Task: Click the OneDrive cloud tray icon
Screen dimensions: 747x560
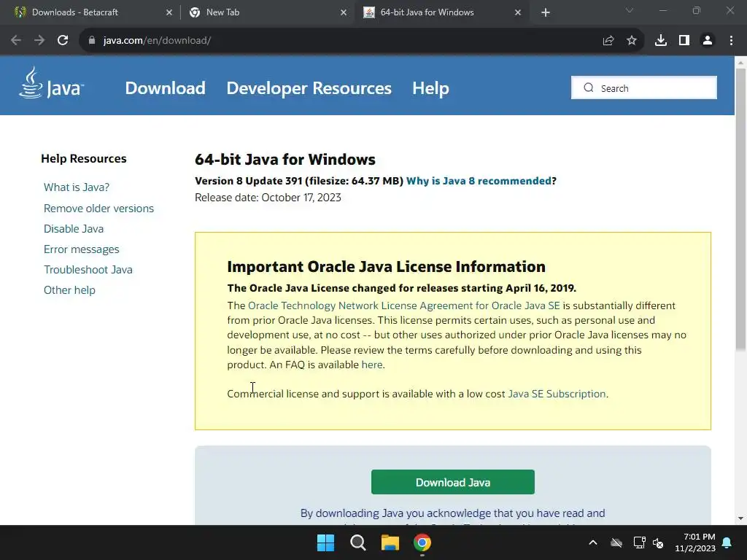Action: (616, 542)
